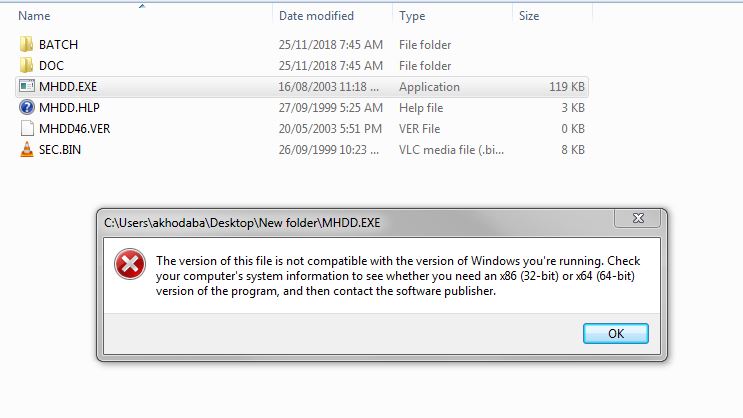Select the DOC folder icon
Image resolution: width=743 pixels, height=418 pixels.
point(27,65)
